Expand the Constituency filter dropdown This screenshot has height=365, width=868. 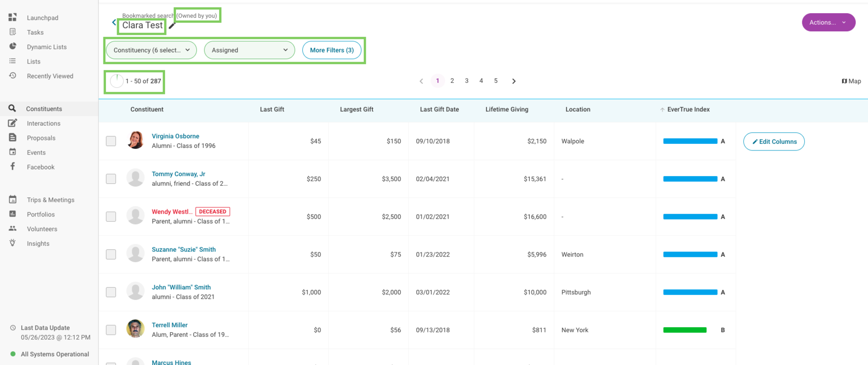pyautogui.click(x=151, y=50)
